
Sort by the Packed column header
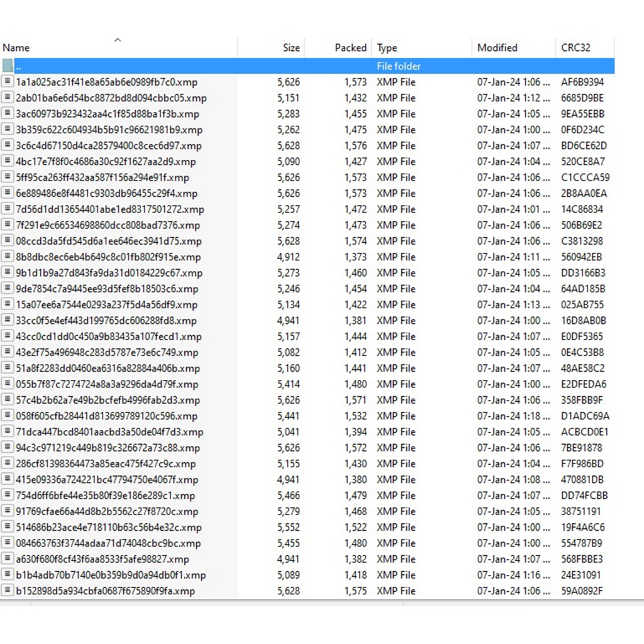(350, 48)
